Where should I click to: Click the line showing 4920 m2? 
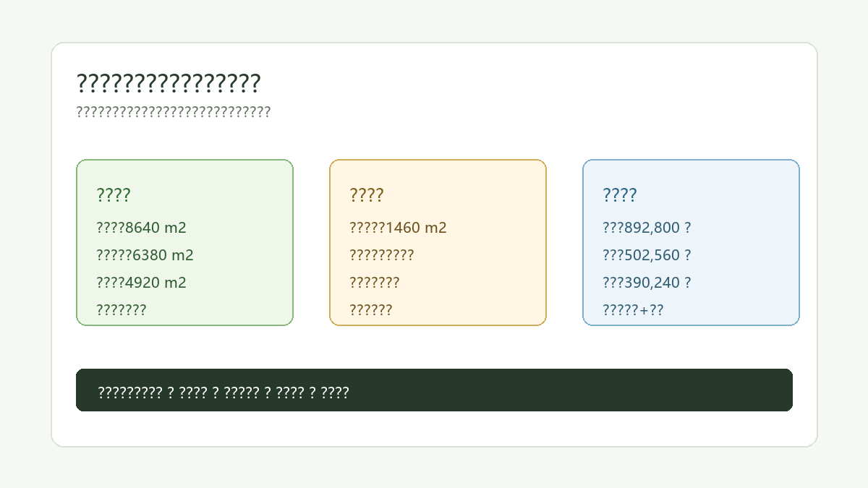coord(142,283)
